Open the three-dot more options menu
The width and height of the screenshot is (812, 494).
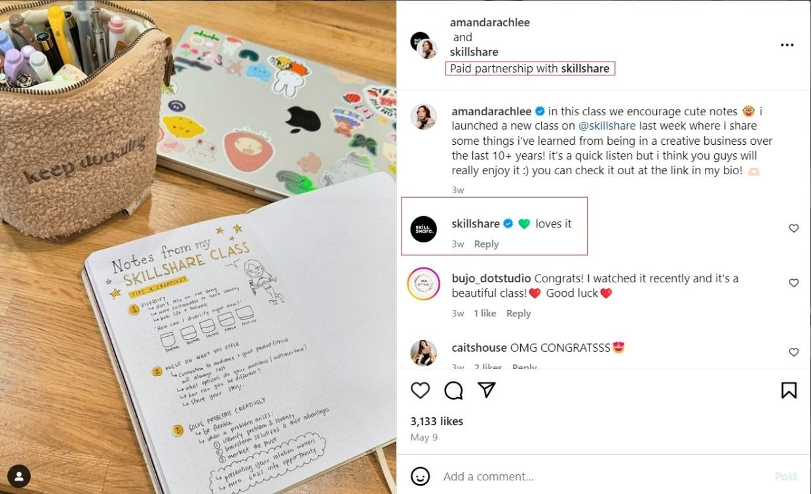pos(787,45)
